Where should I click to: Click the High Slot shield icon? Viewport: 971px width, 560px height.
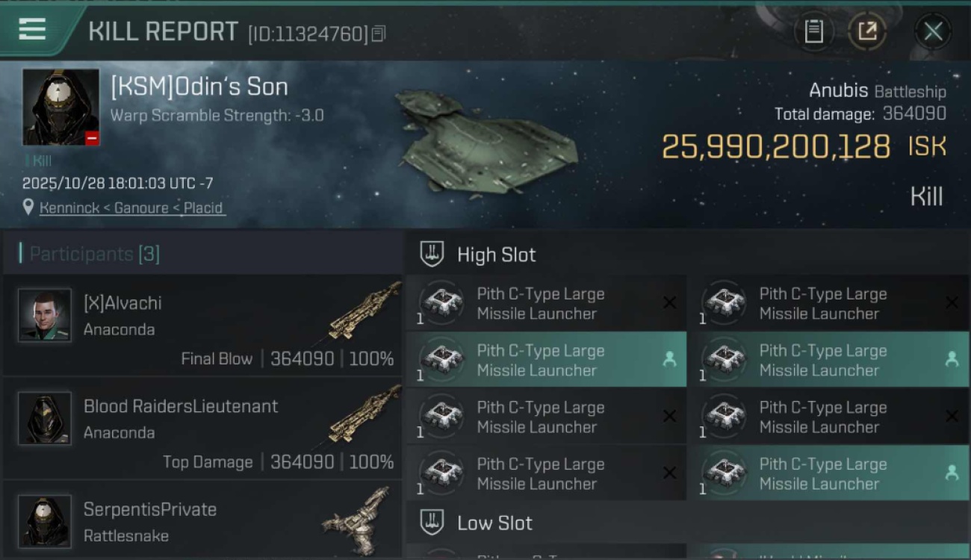[x=432, y=255]
